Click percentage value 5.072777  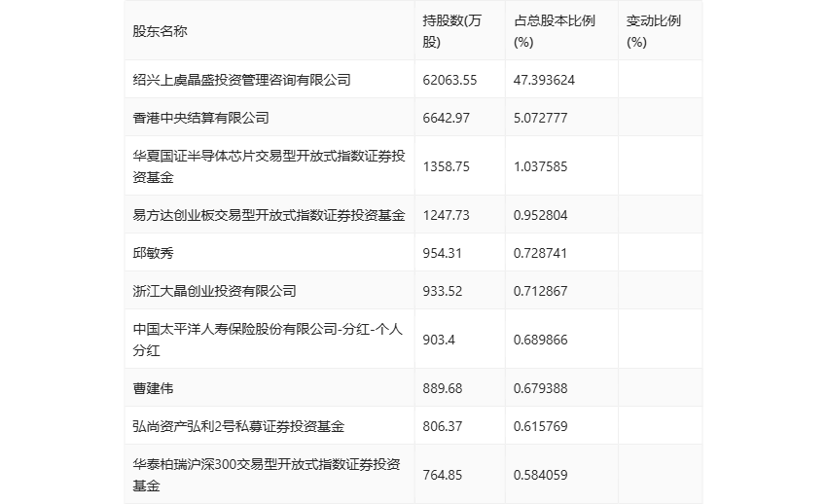pos(541,118)
